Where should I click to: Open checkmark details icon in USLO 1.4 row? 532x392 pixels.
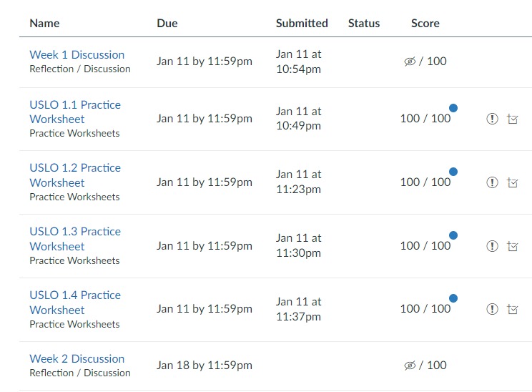(x=512, y=310)
